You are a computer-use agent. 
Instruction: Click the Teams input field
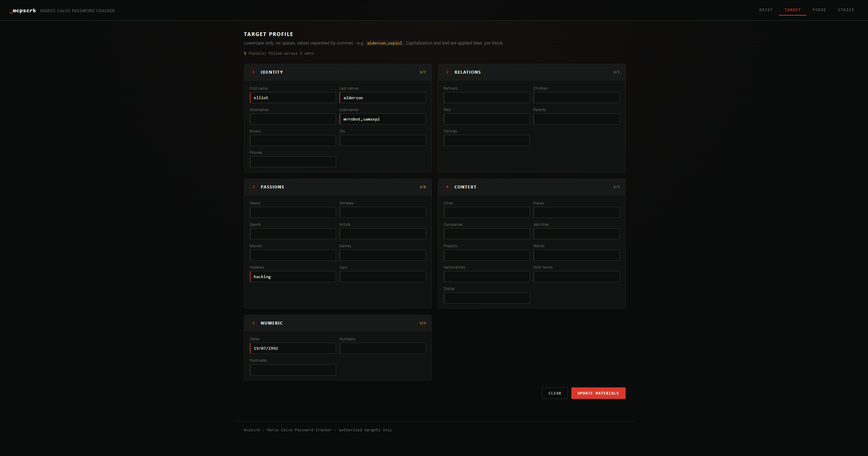click(x=293, y=213)
